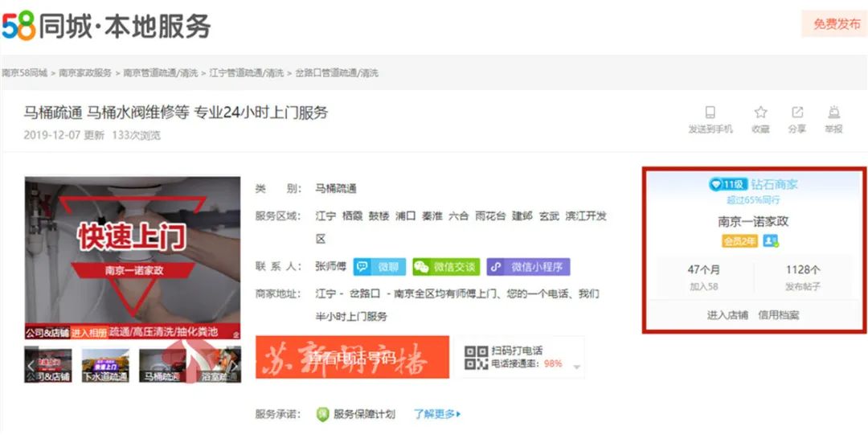Click 47个月 加入58 stat
The width and height of the screenshot is (868, 435).
tap(704, 277)
